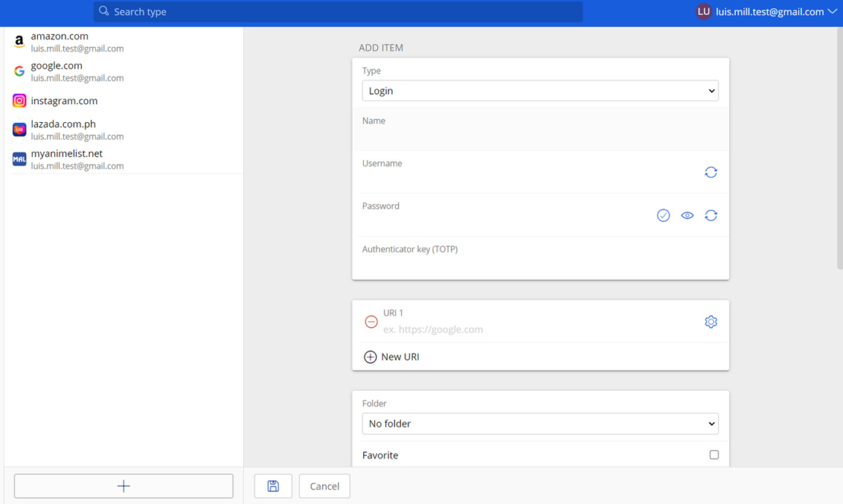Enable the Favorite checkbox
Image resolution: width=843 pixels, height=504 pixels.
click(x=713, y=454)
